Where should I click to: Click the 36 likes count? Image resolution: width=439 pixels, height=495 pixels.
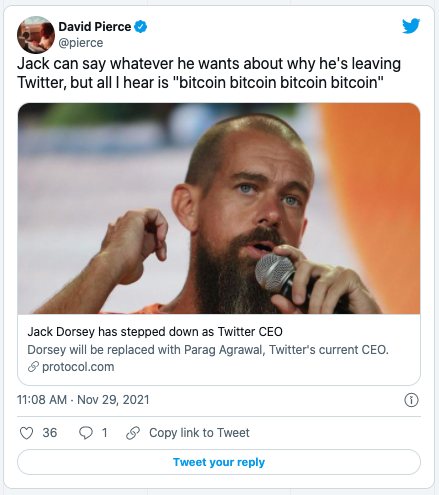(x=50, y=433)
